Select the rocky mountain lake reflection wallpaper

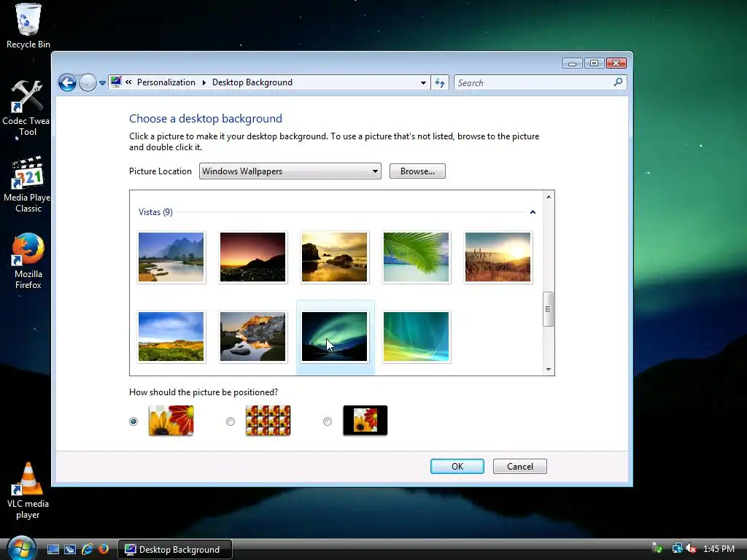pyautogui.click(x=253, y=337)
